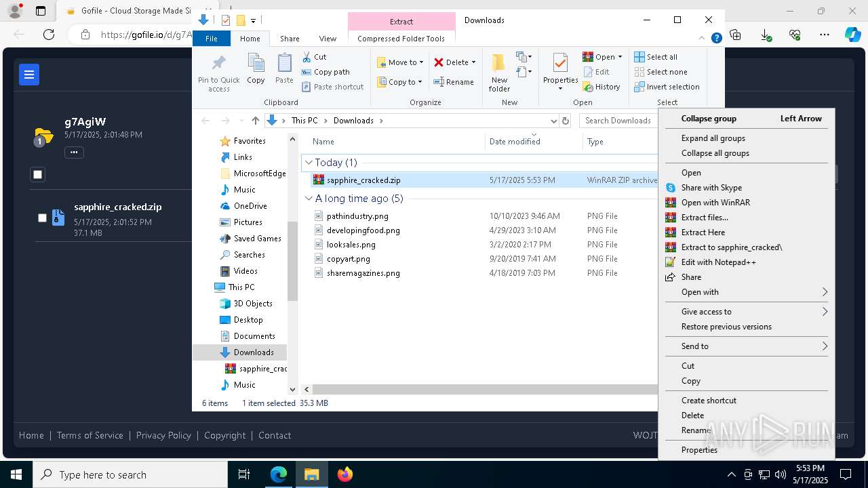The width and height of the screenshot is (868, 488).
Task: Click Select none in ribbon
Action: 660,72
